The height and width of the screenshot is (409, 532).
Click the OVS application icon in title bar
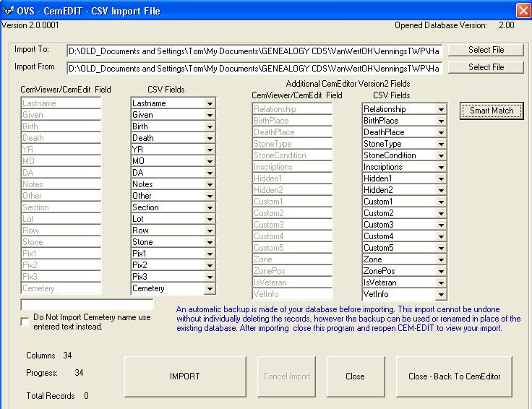coord(8,10)
